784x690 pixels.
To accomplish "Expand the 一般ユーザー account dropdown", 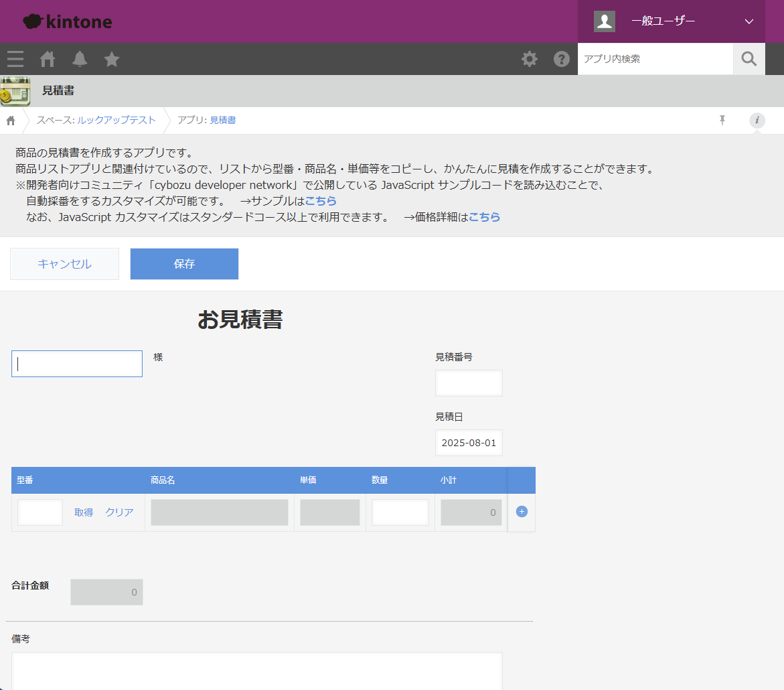I will tap(671, 21).
